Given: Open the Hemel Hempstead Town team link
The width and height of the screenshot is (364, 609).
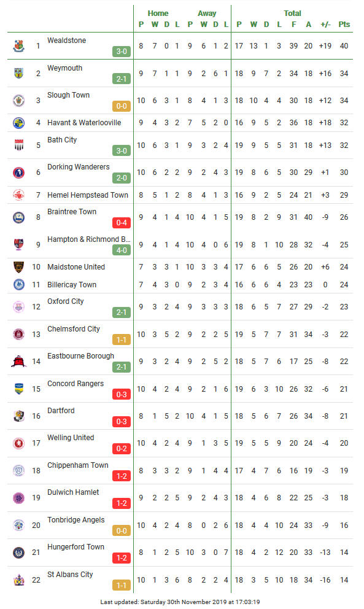Looking at the screenshot, I should pos(88,195).
